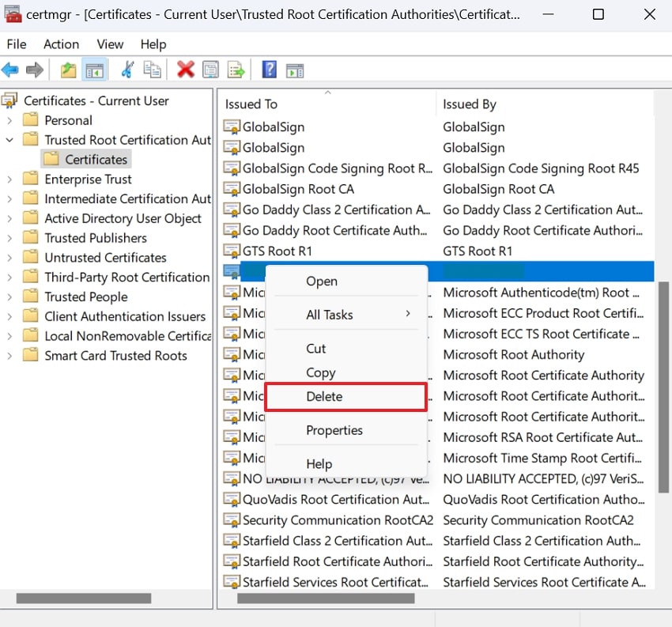This screenshot has height=627, width=672.
Task: Click certificate icon of GlobalSign Root CA
Action: 232,190
